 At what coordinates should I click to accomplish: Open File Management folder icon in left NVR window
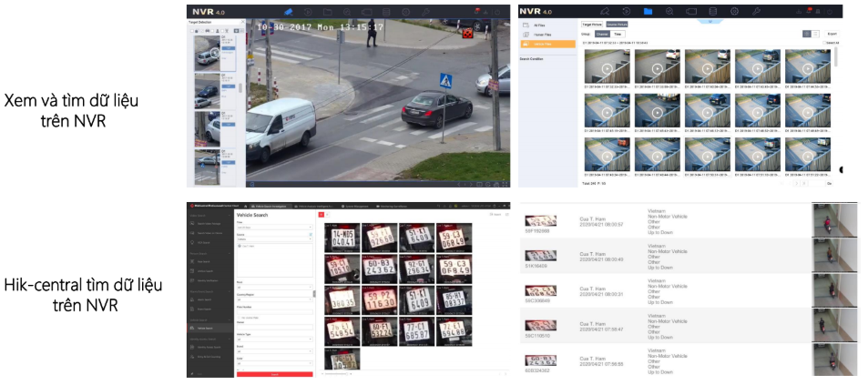coord(327,12)
